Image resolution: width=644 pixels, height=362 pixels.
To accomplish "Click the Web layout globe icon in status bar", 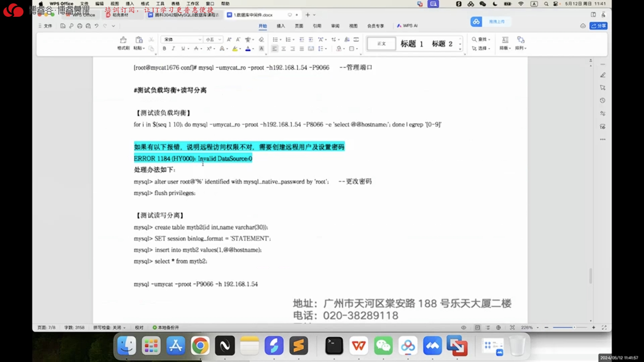I will click(498, 327).
